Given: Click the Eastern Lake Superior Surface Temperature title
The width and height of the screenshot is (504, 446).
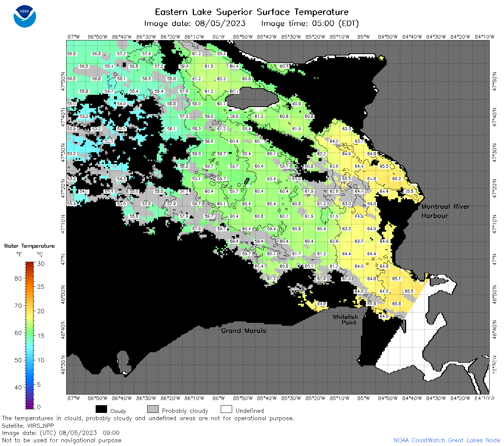Looking at the screenshot, I should 252,12.
